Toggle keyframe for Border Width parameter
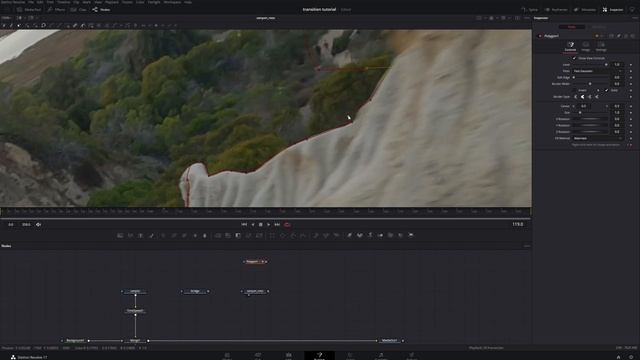 631,84
